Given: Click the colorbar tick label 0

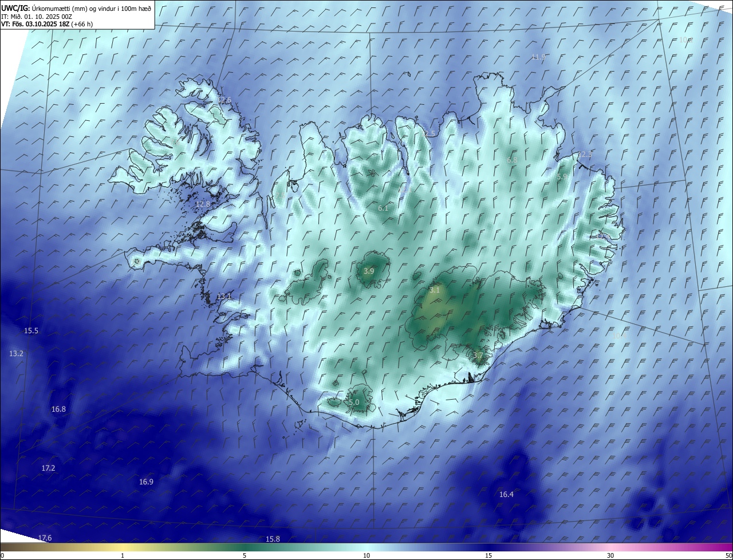Looking at the screenshot, I should (x=2, y=555).
